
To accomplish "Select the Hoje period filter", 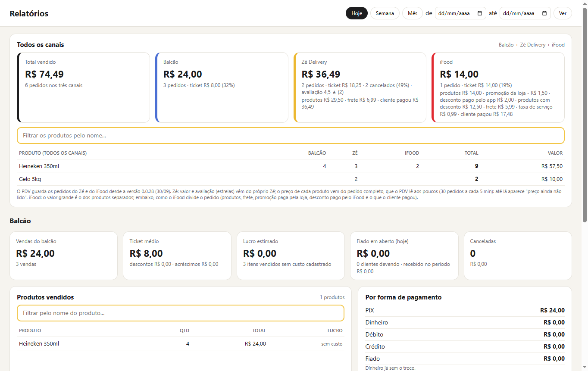I will [x=357, y=13].
